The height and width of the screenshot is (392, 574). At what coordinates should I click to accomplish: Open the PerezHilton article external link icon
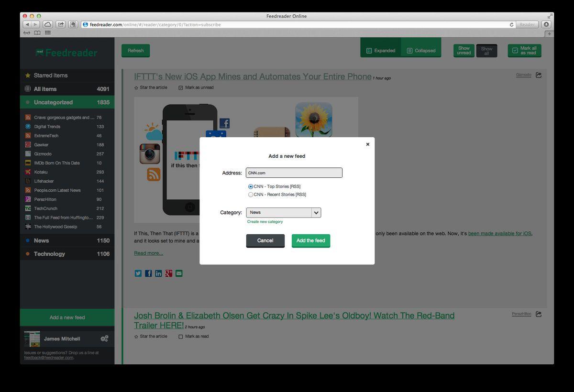pyautogui.click(x=539, y=314)
